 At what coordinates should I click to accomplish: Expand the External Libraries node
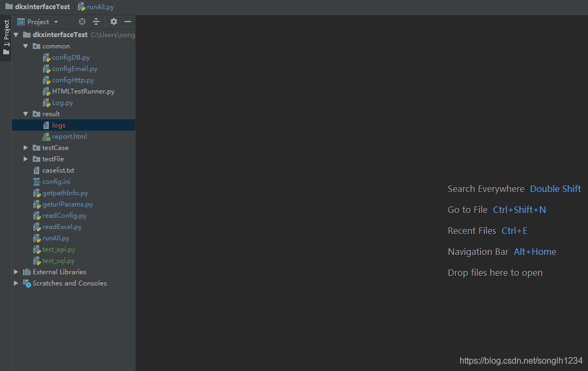pos(16,272)
